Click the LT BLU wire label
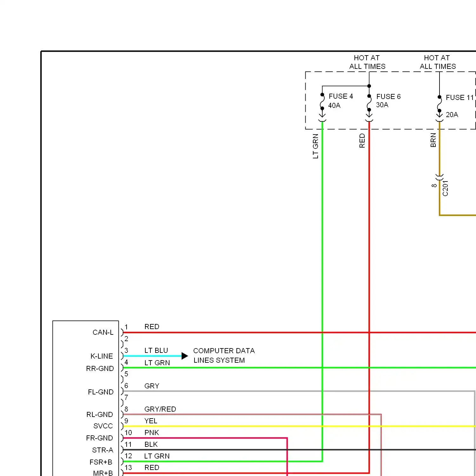Screen dimensions: 476x476 point(156,350)
